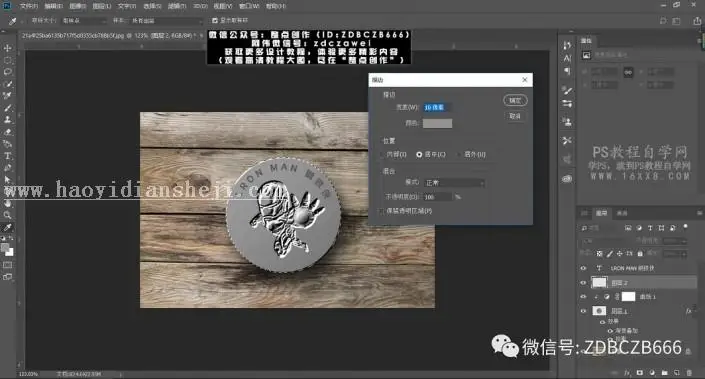The width and height of the screenshot is (705, 379).
Task: Click the 宽度 width input field
Action: point(437,107)
